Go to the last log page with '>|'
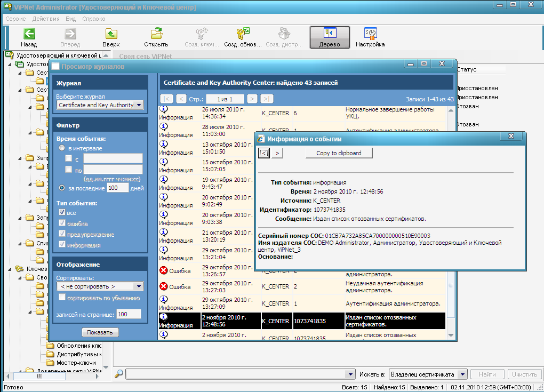 click(267, 99)
